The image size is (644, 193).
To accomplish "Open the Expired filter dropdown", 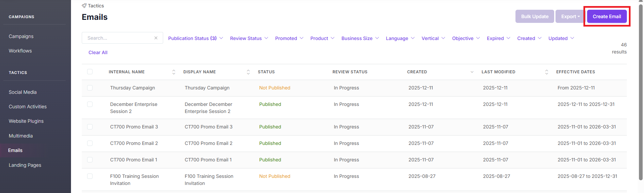I will 498,38.
